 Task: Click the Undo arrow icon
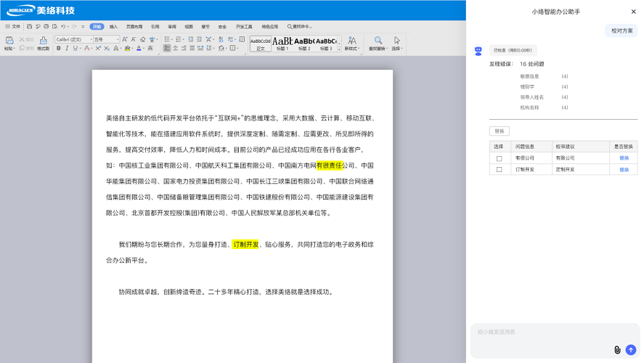point(63,26)
